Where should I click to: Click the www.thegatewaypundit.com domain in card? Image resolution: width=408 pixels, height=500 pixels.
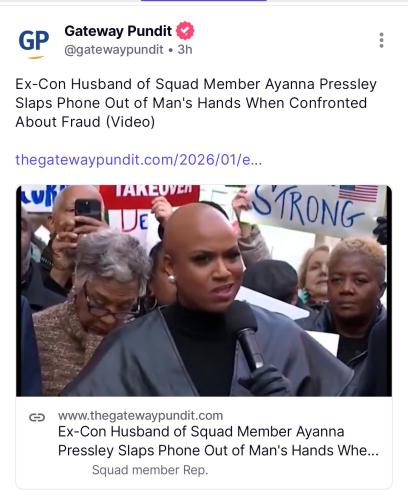point(140,416)
